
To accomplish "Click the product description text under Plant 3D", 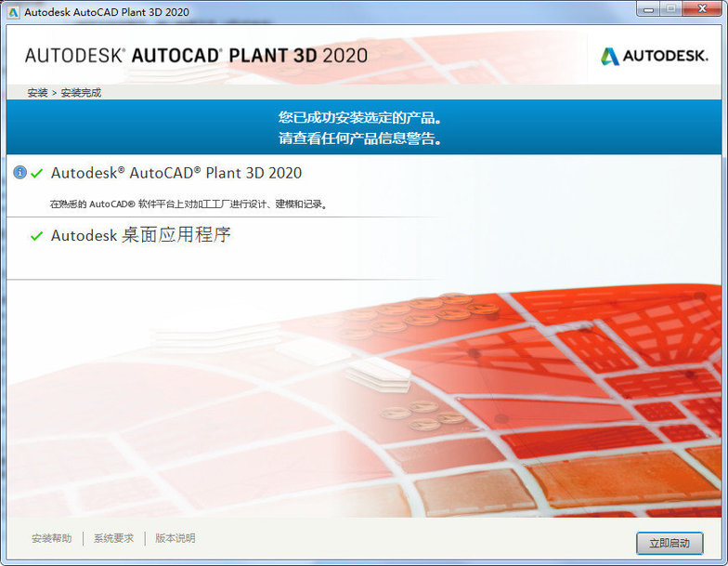I will 188,204.
